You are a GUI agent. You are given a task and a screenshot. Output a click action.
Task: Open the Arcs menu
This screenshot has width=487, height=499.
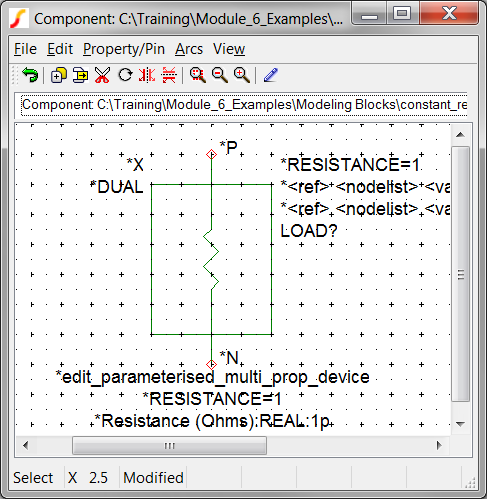tap(189, 49)
